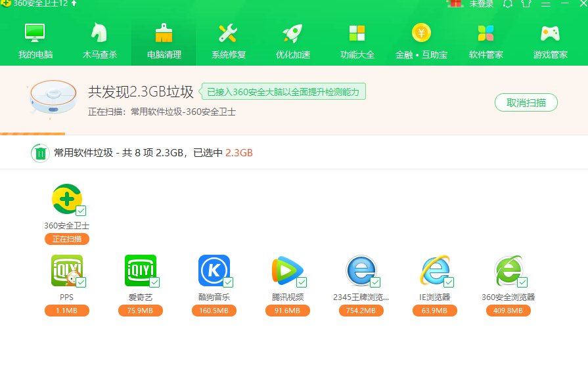This screenshot has width=588, height=367.
Task: Select the 电脑清理 tab
Action: coord(164,41)
